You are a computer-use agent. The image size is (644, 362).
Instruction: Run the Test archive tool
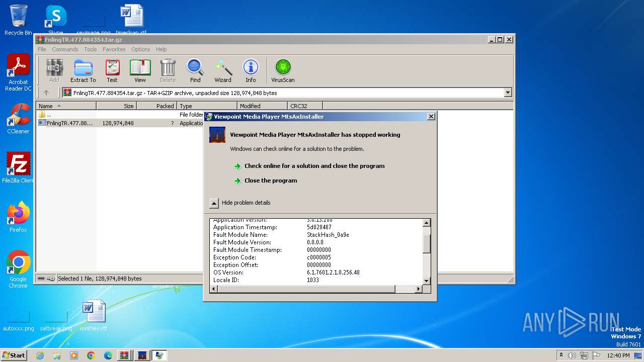coord(112,70)
